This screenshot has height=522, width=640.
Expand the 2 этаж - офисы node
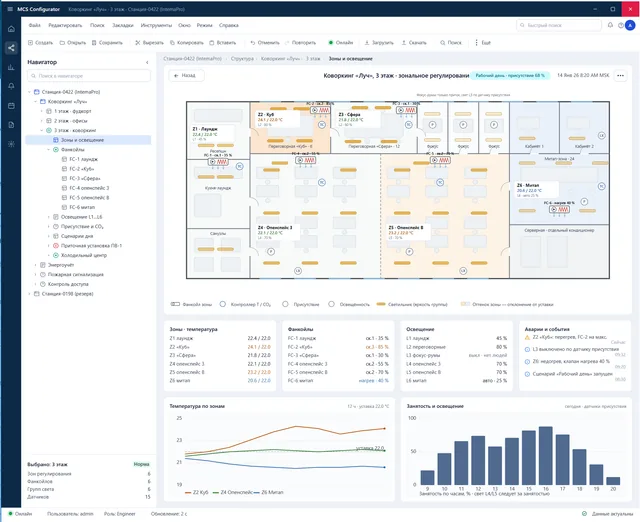point(42,121)
